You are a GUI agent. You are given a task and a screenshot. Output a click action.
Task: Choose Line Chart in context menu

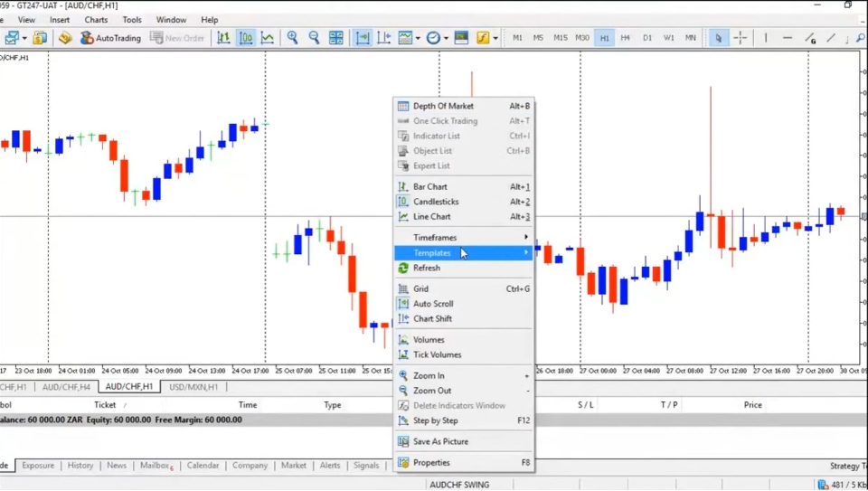pyautogui.click(x=464, y=216)
